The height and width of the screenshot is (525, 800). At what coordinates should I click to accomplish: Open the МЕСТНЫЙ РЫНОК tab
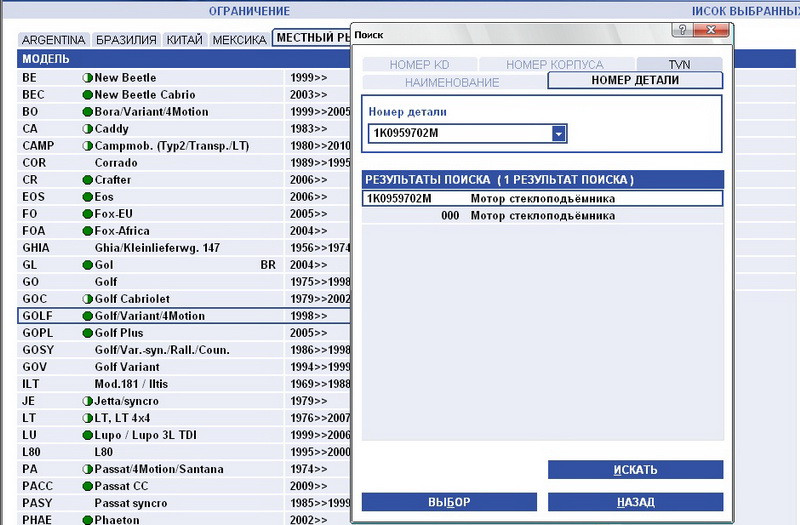coord(312,38)
